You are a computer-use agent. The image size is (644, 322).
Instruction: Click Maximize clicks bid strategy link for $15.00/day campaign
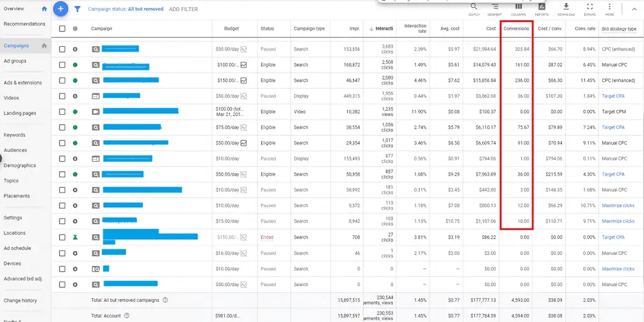point(618,221)
